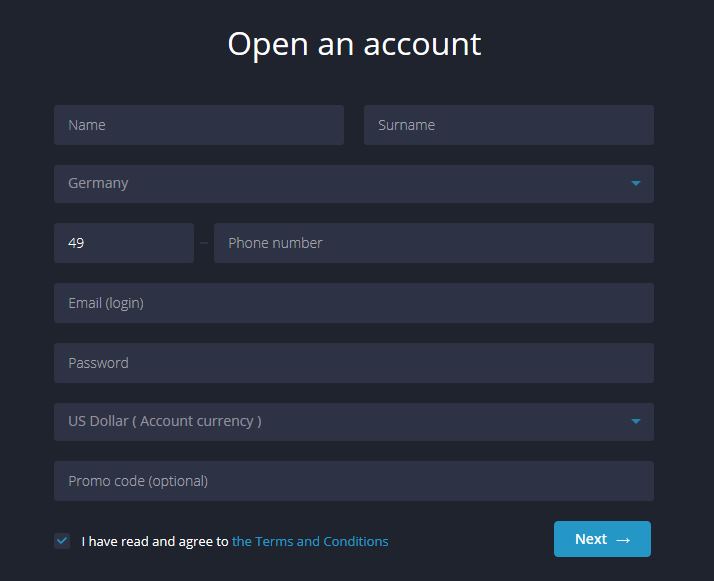This screenshot has height=581, width=714.
Task: Click the checkmark icon beside agreement text
Action: pos(62,541)
